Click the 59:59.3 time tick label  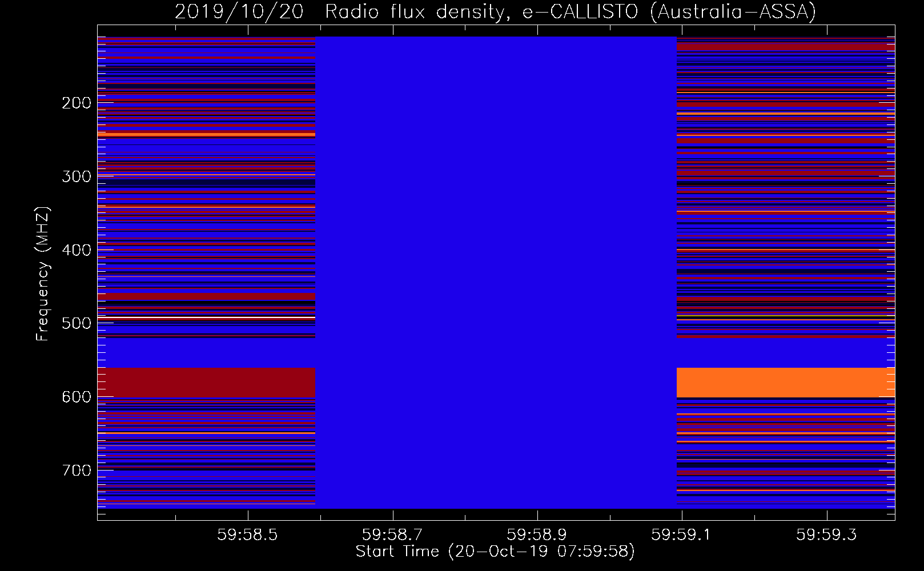click(x=826, y=534)
